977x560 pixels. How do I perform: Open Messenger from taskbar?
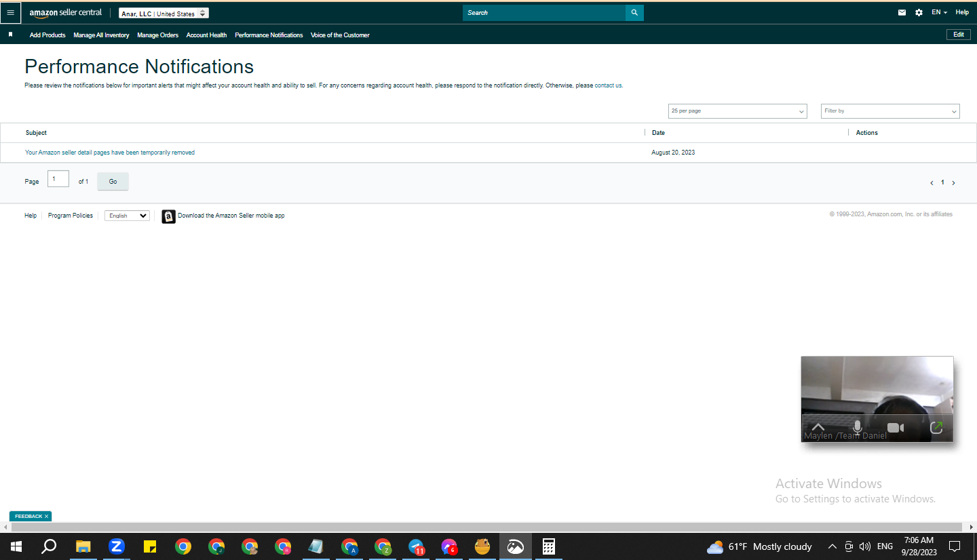pyautogui.click(x=449, y=546)
